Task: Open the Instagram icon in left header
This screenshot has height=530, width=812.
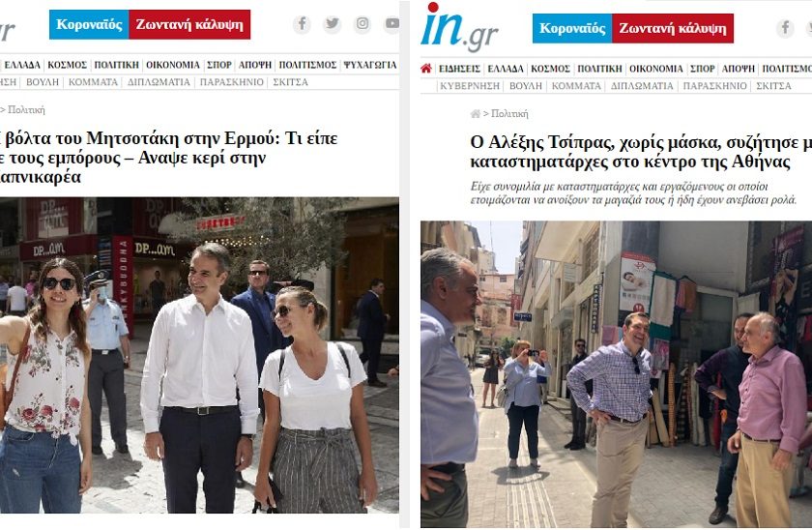Action: tap(362, 24)
